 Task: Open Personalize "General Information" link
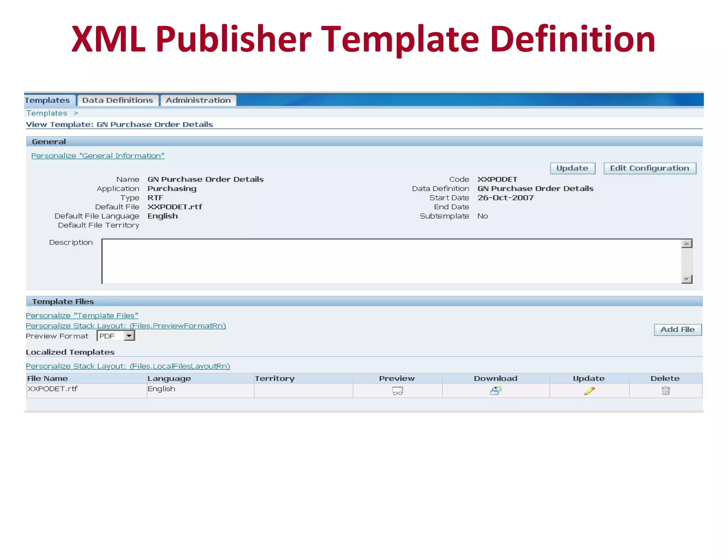tap(98, 156)
